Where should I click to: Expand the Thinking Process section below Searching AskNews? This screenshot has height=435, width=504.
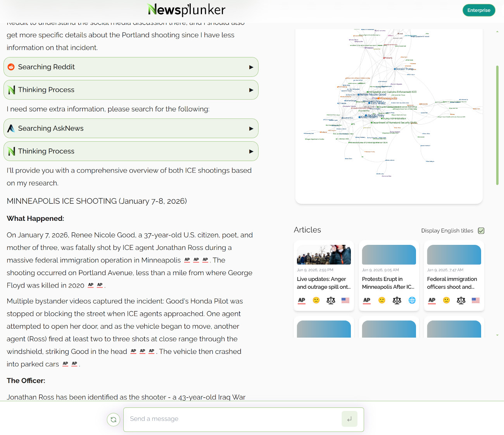click(131, 151)
